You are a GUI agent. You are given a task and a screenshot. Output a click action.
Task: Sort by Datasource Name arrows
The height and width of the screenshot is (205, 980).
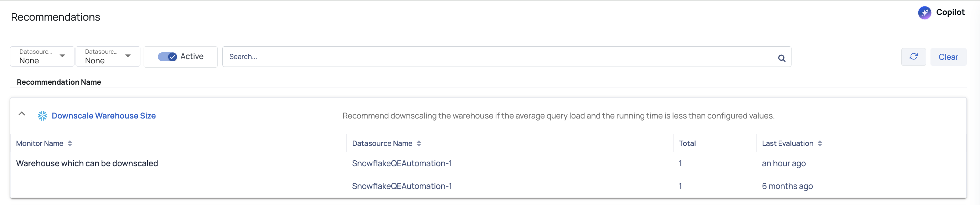(x=418, y=143)
